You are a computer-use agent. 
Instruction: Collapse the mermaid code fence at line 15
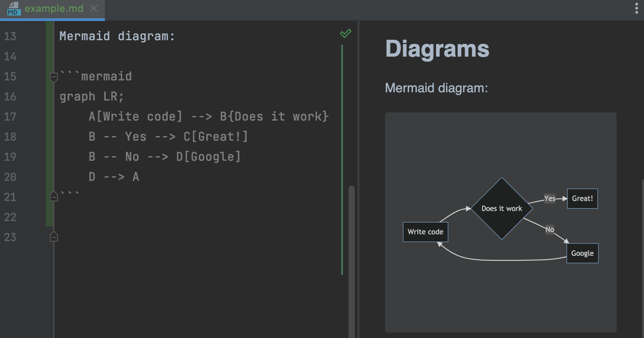[x=54, y=78]
